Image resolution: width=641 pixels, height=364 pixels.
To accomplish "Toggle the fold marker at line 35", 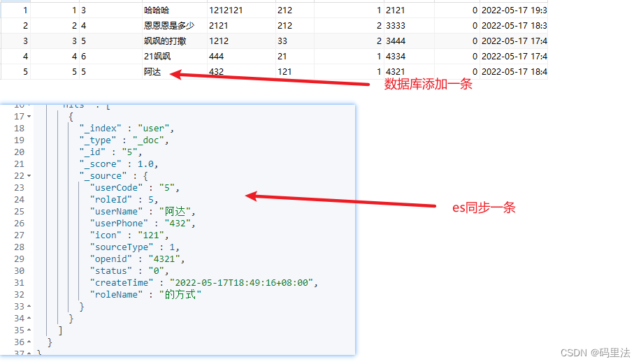I will (29, 330).
